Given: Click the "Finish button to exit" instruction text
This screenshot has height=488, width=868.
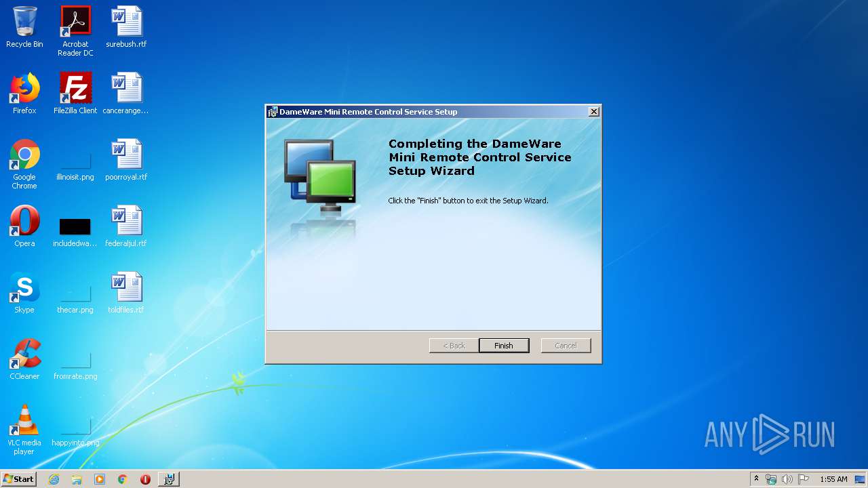Looking at the screenshot, I should [468, 201].
